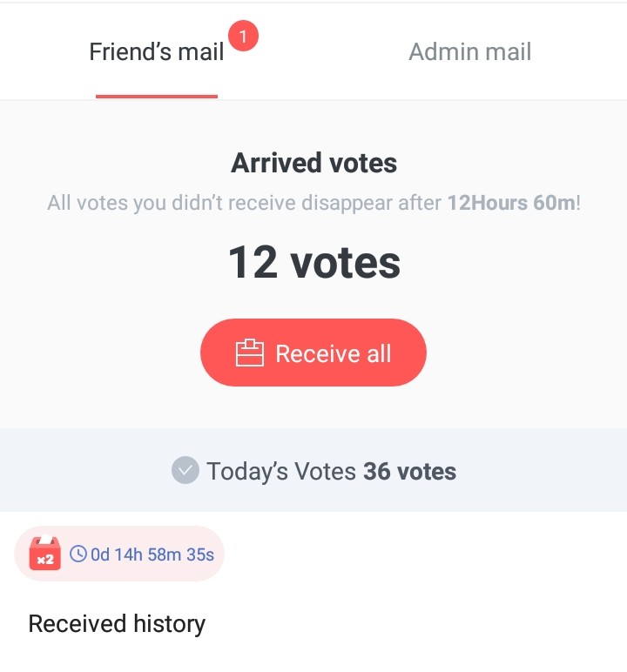Click the bold 36 votes total
The height and width of the screenshot is (672, 627).
pos(409,472)
